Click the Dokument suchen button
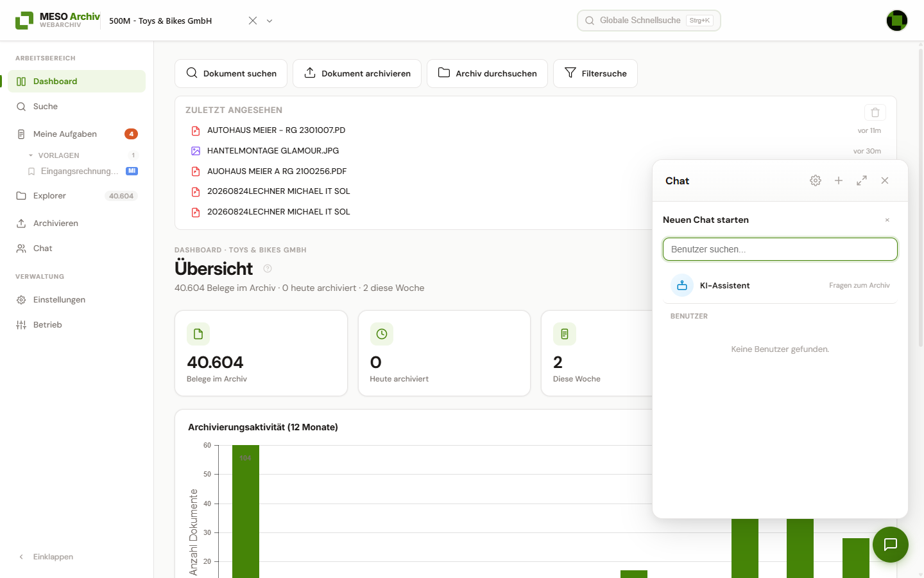The width and height of the screenshot is (924, 578). [x=231, y=73]
